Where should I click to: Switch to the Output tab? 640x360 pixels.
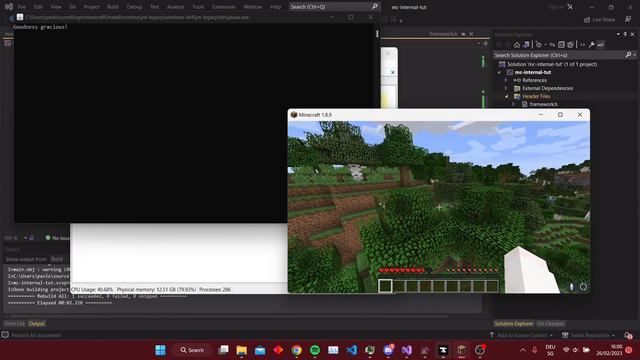pyautogui.click(x=37, y=323)
